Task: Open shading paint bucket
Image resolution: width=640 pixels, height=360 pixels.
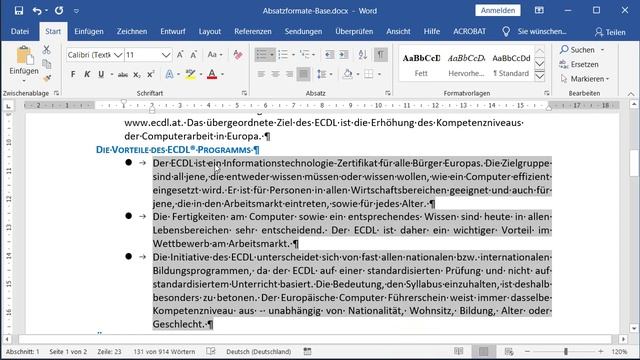Action: click(348, 74)
